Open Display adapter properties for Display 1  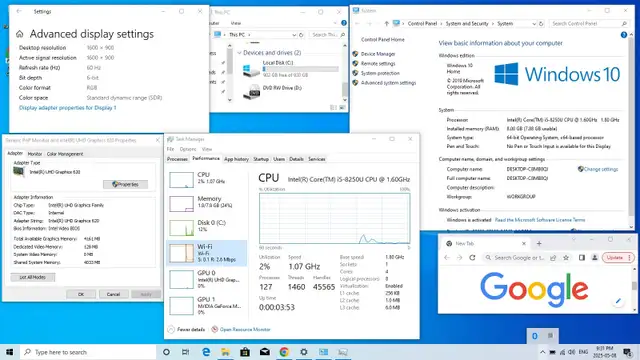click(68, 108)
